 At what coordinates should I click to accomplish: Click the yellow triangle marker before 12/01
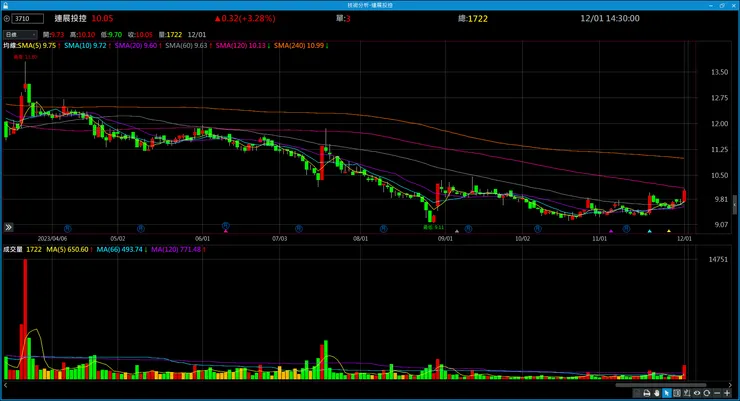pos(669,231)
